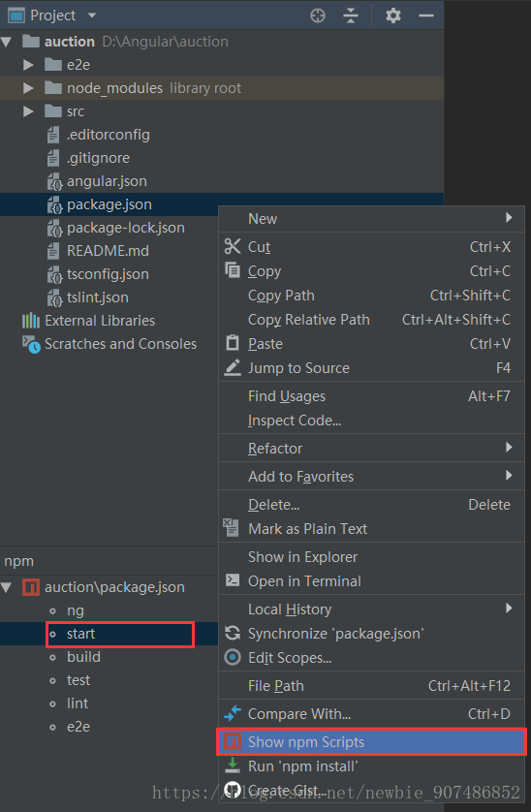The image size is (531, 812).
Task: Click the Scratches and Consoles icon
Action: pyautogui.click(x=31, y=344)
